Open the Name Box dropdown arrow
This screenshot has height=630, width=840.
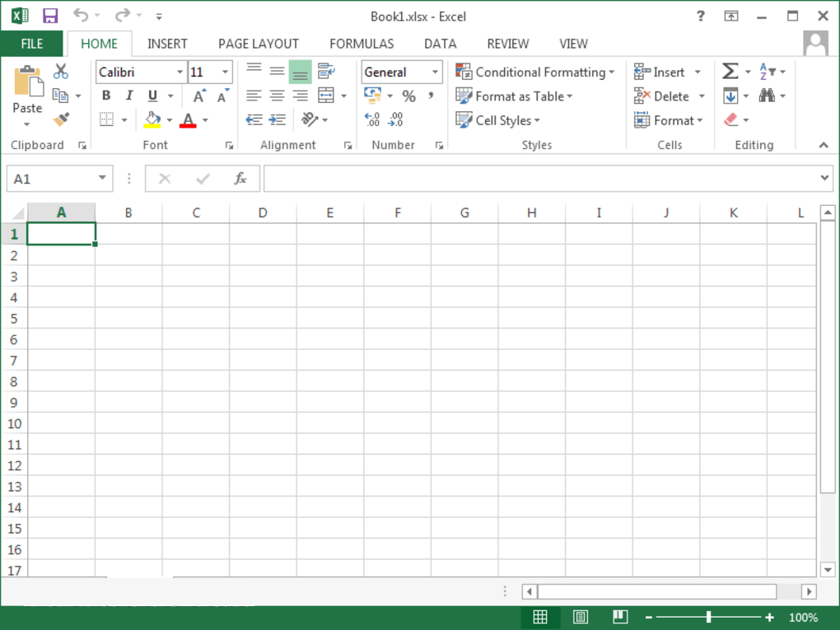pos(102,179)
